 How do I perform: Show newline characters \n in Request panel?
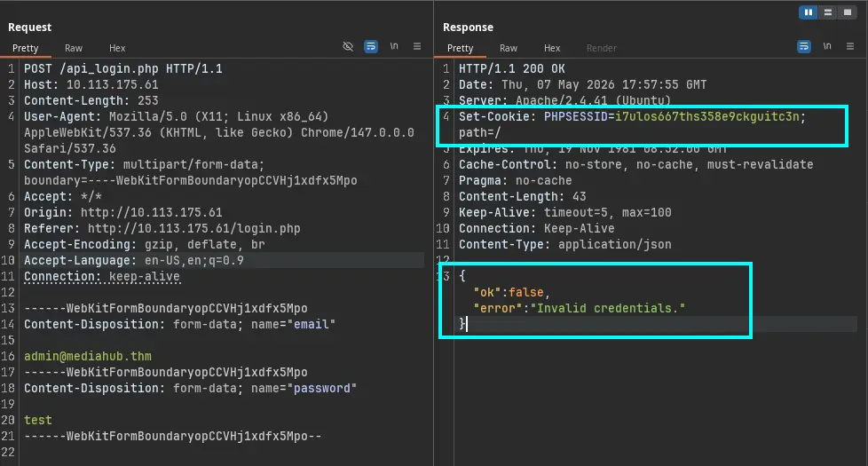(394, 46)
